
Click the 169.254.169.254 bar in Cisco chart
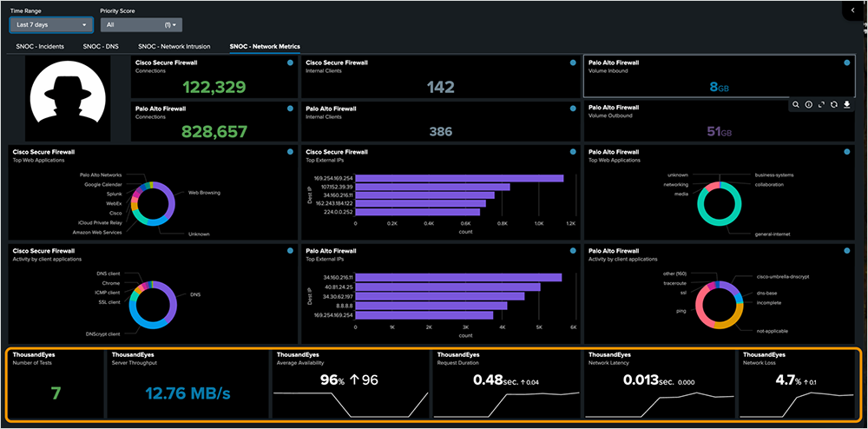pyautogui.click(x=460, y=178)
